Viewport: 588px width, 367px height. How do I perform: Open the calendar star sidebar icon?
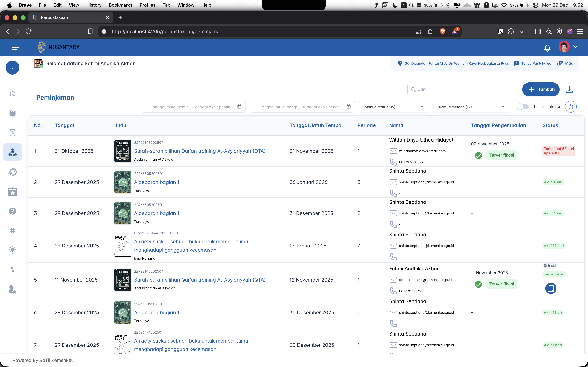(x=12, y=192)
